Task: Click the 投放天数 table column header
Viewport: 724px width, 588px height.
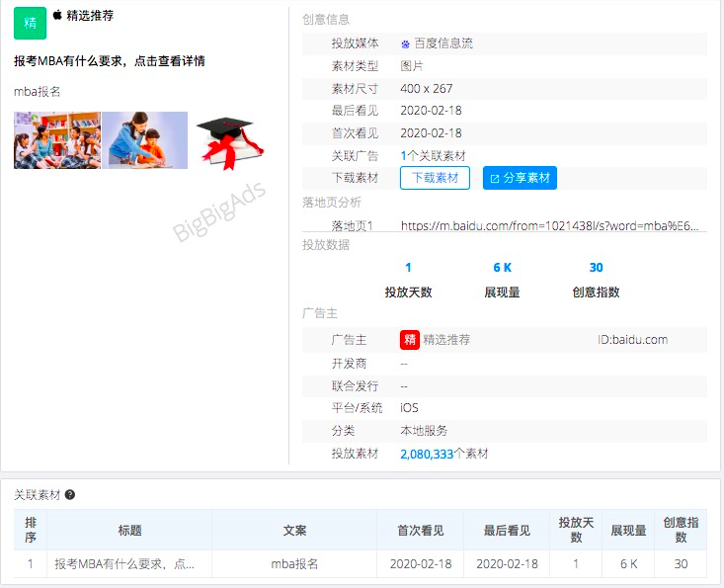Action: tap(576, 530)
